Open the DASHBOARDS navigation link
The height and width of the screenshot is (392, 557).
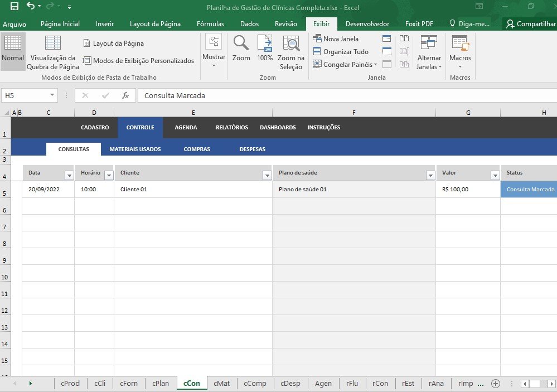pos(278,128)
